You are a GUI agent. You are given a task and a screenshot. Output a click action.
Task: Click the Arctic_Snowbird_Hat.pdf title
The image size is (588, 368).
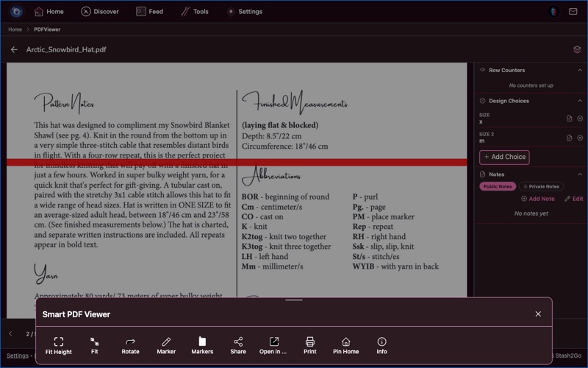point(66,49)
